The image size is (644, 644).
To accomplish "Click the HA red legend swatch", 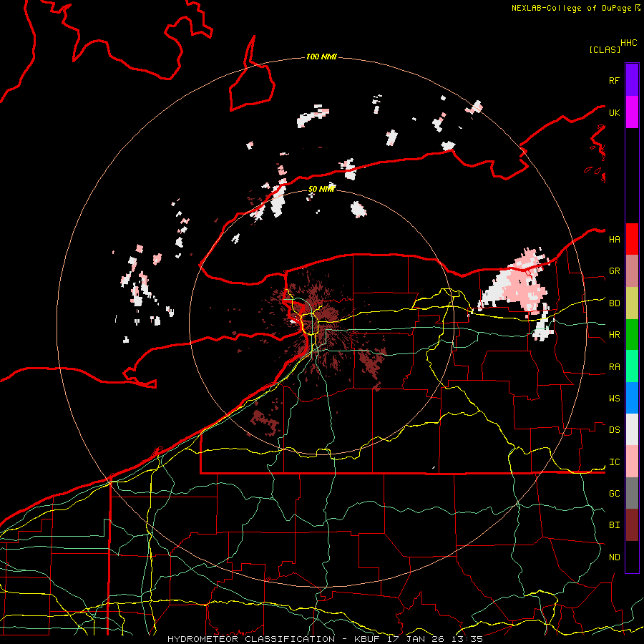I will point(632,239).
